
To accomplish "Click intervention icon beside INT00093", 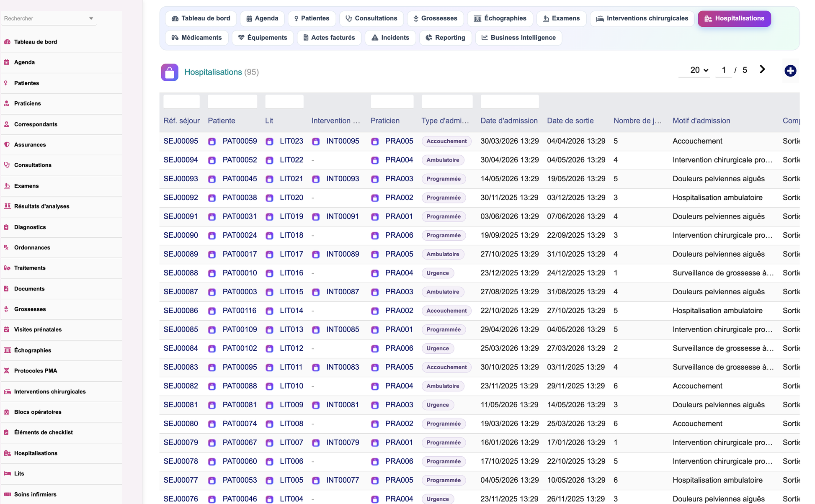I will point(316,179).
